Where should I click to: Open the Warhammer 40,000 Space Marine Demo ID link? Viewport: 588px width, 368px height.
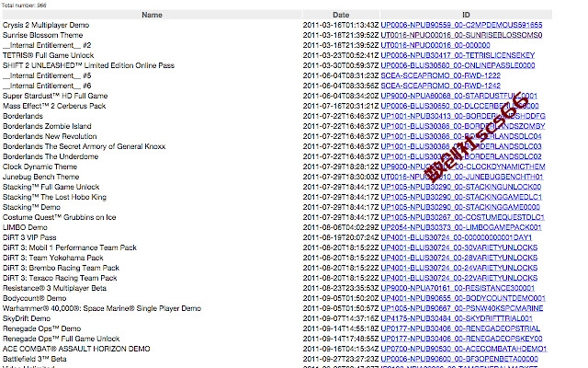coord(461,309)
